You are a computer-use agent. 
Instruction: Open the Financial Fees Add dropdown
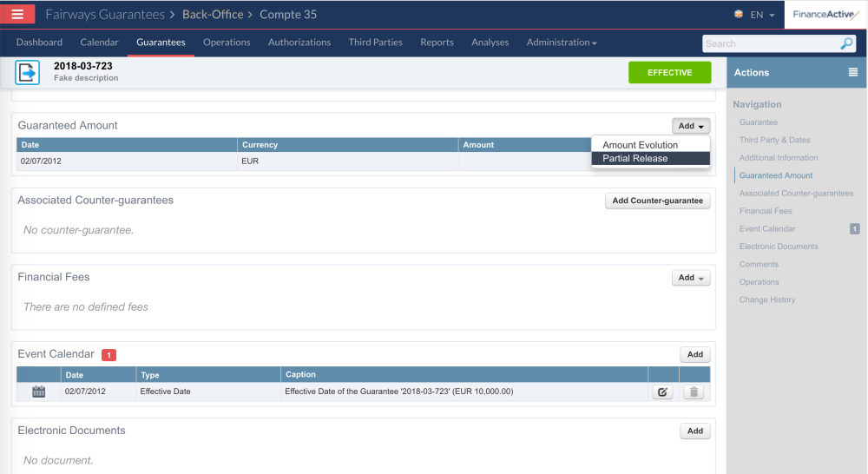coord(691,278)
